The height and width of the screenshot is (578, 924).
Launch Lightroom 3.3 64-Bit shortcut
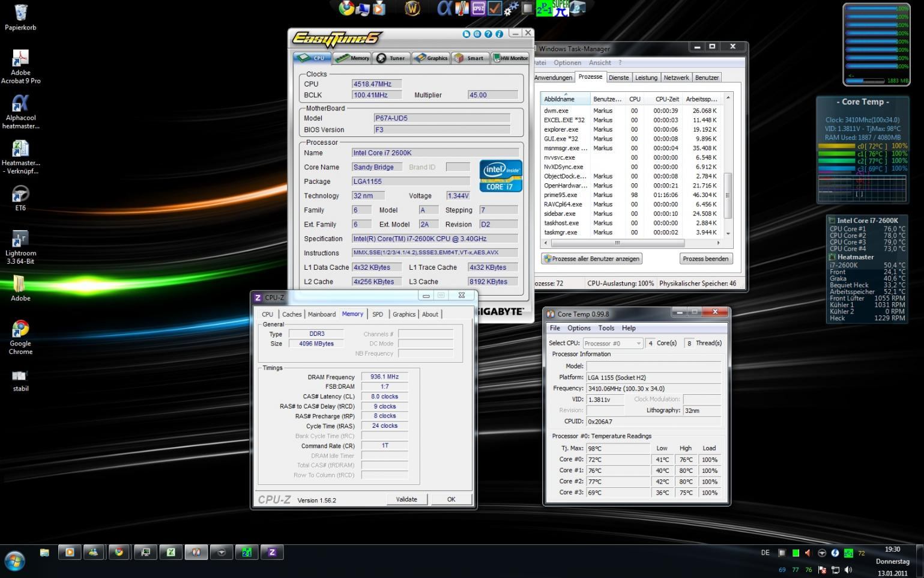(20, 247)
